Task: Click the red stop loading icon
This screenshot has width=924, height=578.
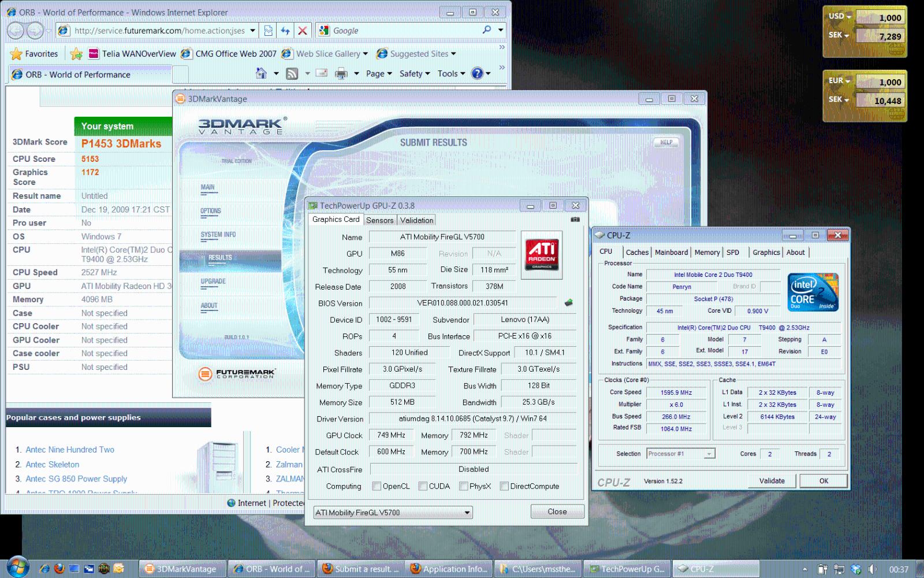Action: pyautogui.click(x=302, y=31)
